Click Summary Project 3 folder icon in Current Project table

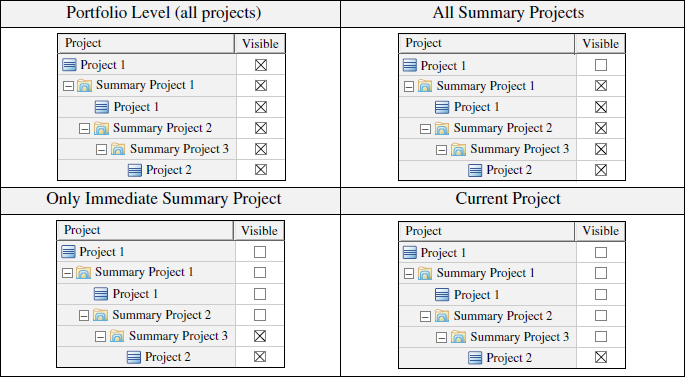458,337
